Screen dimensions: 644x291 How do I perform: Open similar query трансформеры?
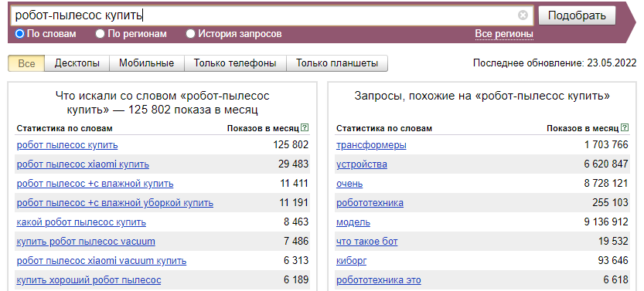pyautogui.click(x=371, y=145)
